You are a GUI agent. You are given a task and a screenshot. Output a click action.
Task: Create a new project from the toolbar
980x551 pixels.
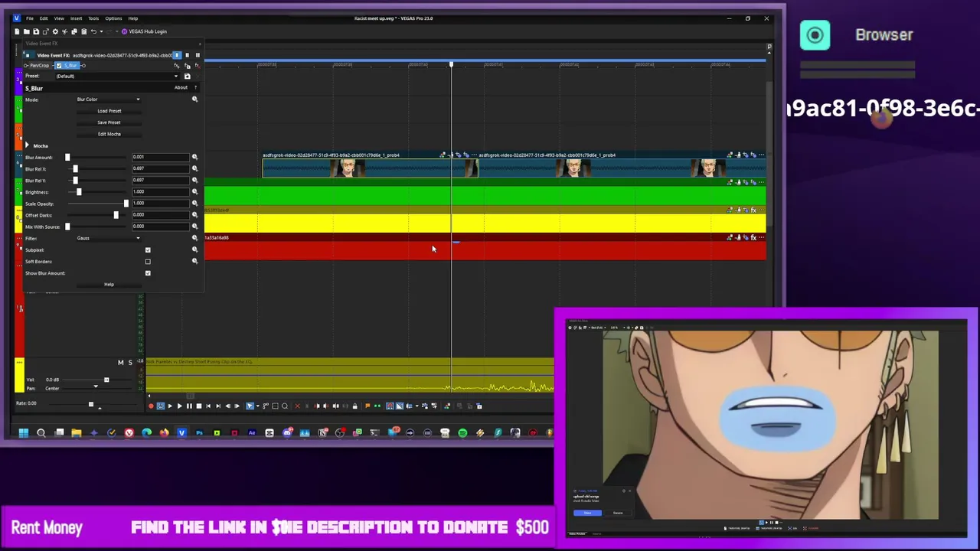tap(17, 31)
